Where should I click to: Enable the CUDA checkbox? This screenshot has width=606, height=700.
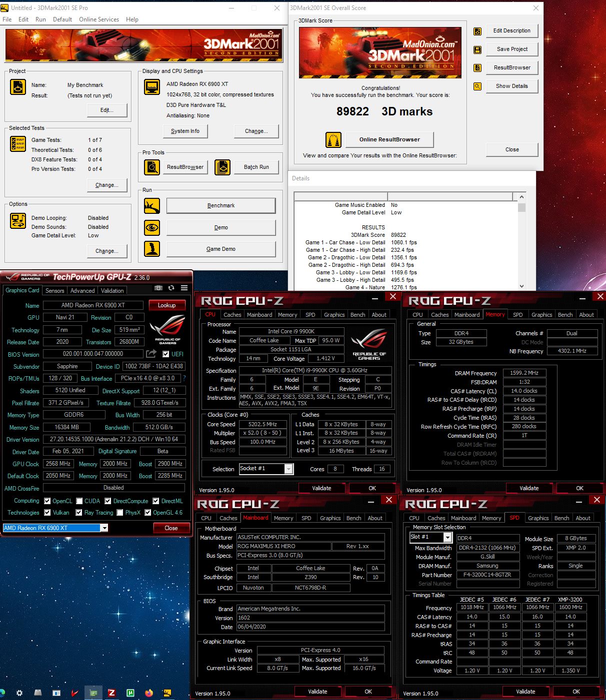(79, 501)
